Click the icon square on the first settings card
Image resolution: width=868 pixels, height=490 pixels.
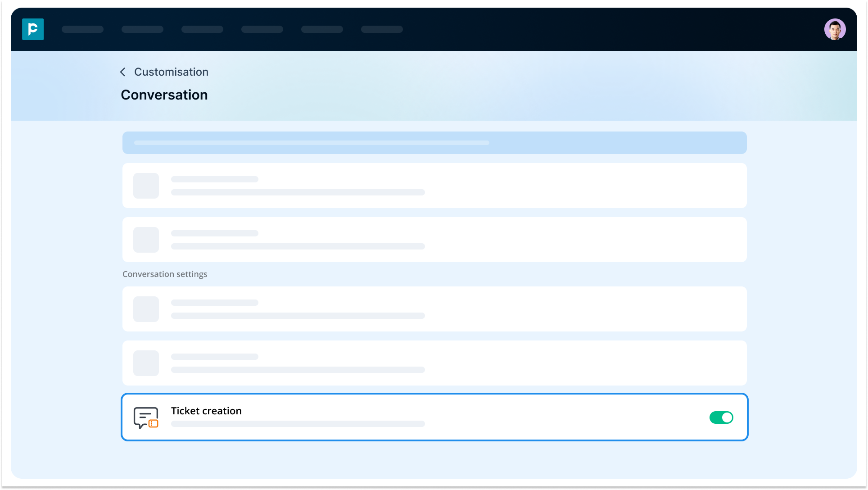pos(146,186)
